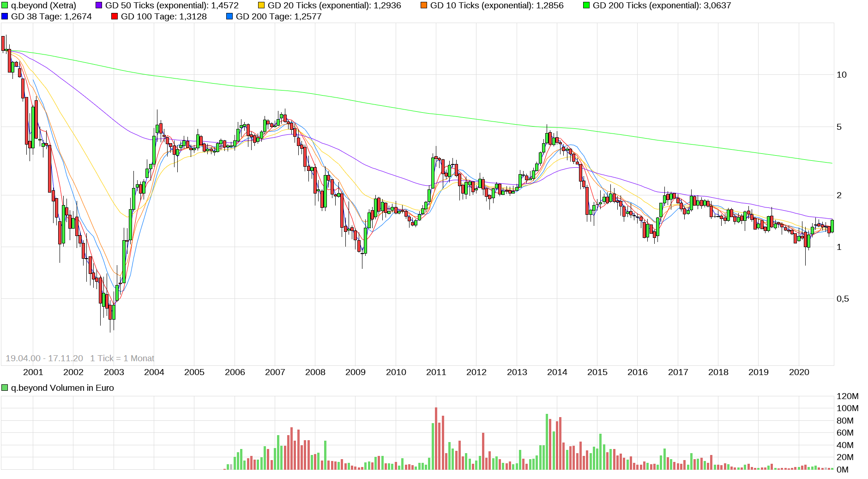Click the green GD 200 Ticks legend swatch
Image resolution: width=868 pixels, height=479 pixels.
click(586, 6)
